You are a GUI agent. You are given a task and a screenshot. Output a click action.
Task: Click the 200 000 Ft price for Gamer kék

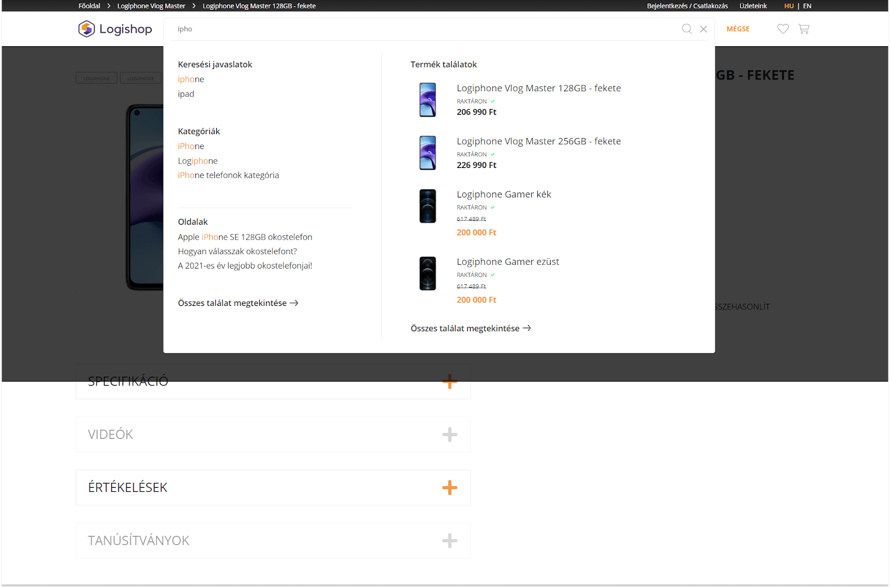coord(476,233)
